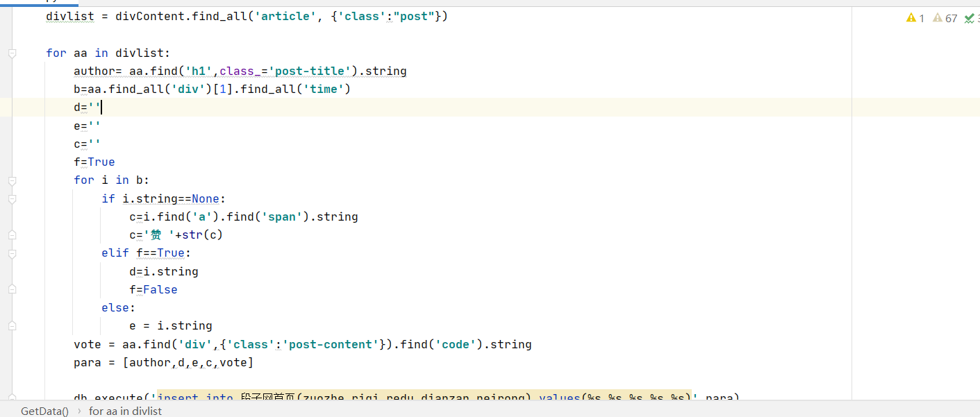Click the 'post-content' string literal
The height and width of the screenshot is (417, 980).
pos(331,345)
